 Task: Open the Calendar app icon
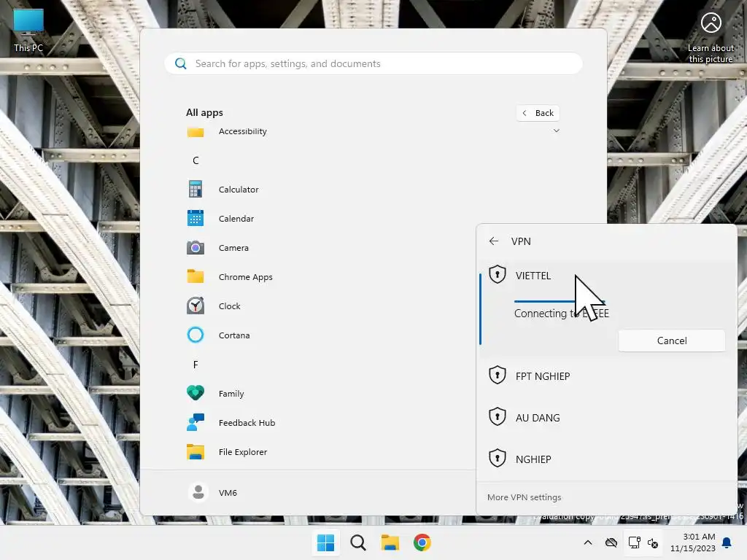[x=196, y=218]
